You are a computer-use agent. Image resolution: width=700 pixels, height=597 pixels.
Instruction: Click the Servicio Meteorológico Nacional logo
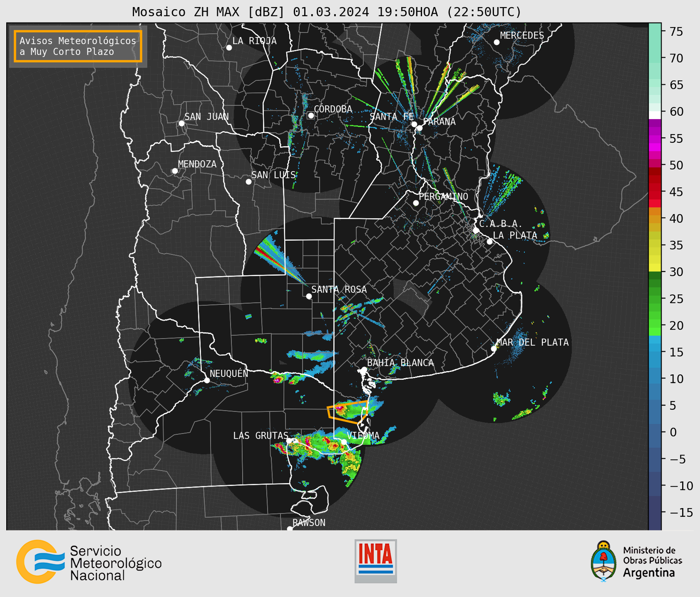click(89, 562)
